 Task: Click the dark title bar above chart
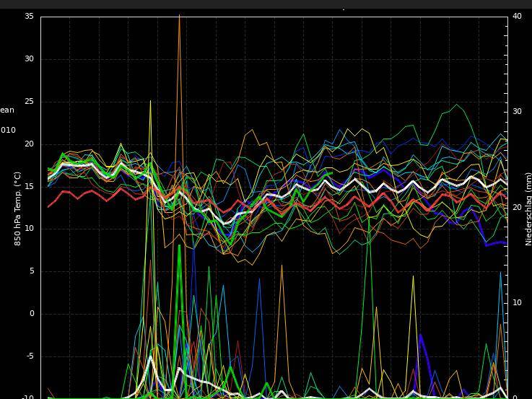click(266, 4)
